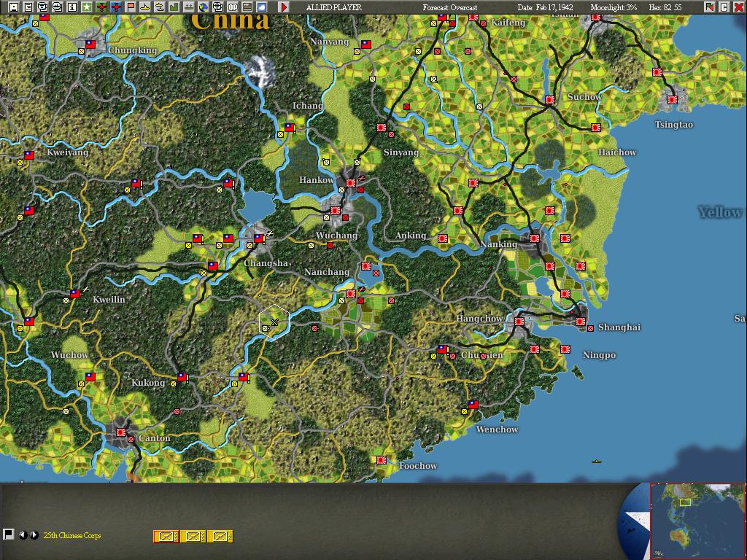Click the 'Hex: 82, 55' coordinate text
This screenshot has height=560, width=747.
tap(665, 7)
